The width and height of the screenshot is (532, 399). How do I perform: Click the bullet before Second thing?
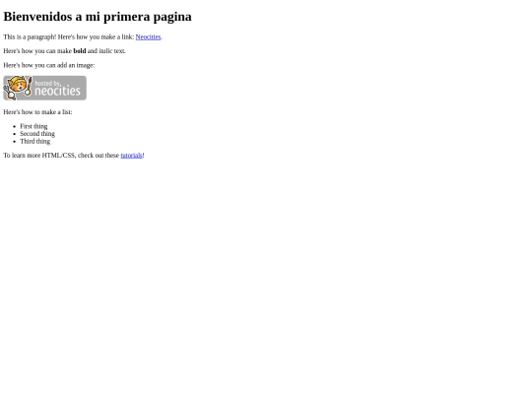point(14,134)
